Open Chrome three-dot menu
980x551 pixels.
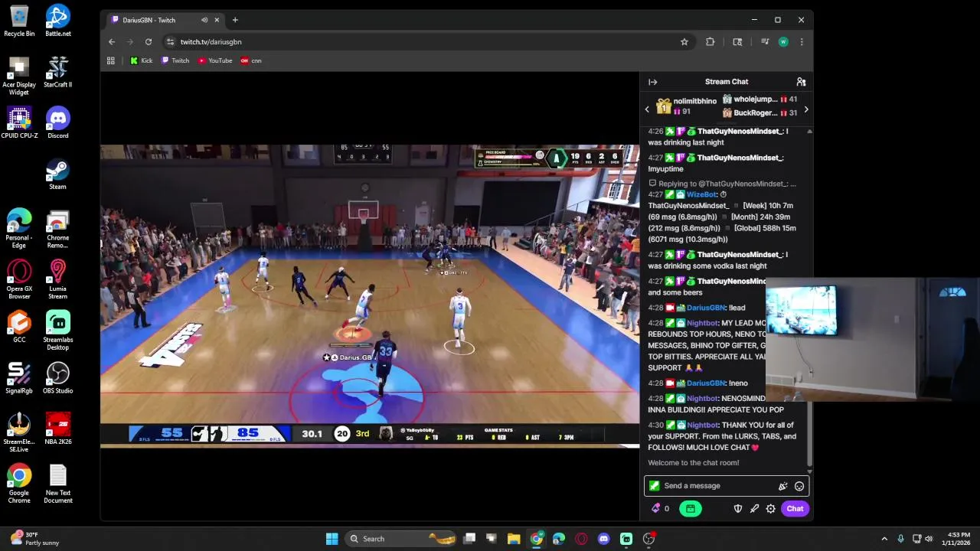pyautogui.click(x=802, y=42)
